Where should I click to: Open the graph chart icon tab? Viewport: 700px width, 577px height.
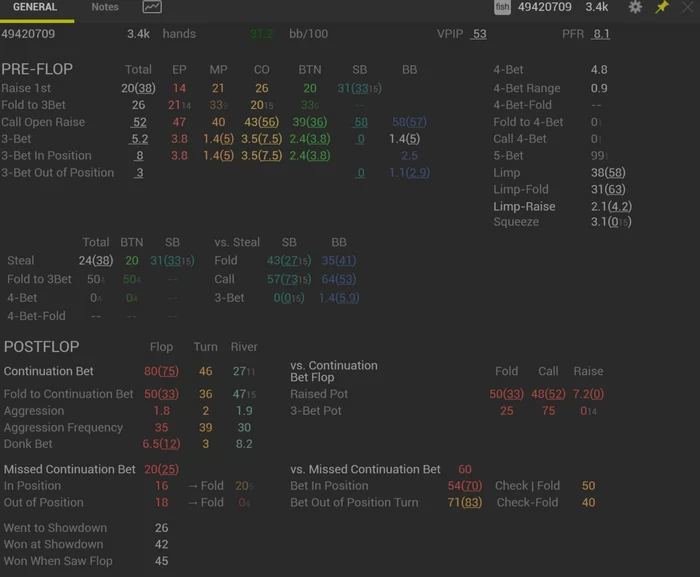click(152, 7)
